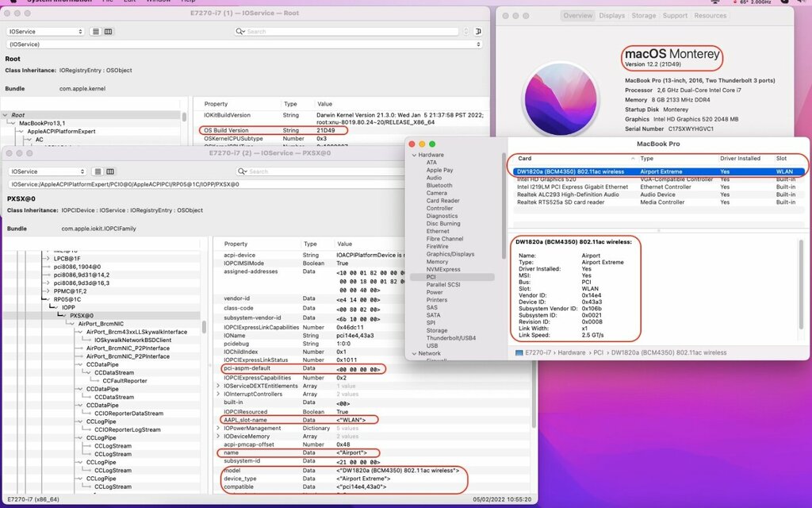Image resolution: width=812 pixels, height=508 pixels.
Task: Select Graphics/Displays in the Hardware sidebar
Action: 450,254
